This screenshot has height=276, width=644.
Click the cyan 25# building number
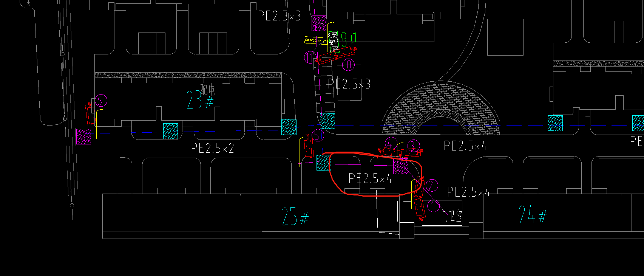pyautogui.click(x=295, y=217)
